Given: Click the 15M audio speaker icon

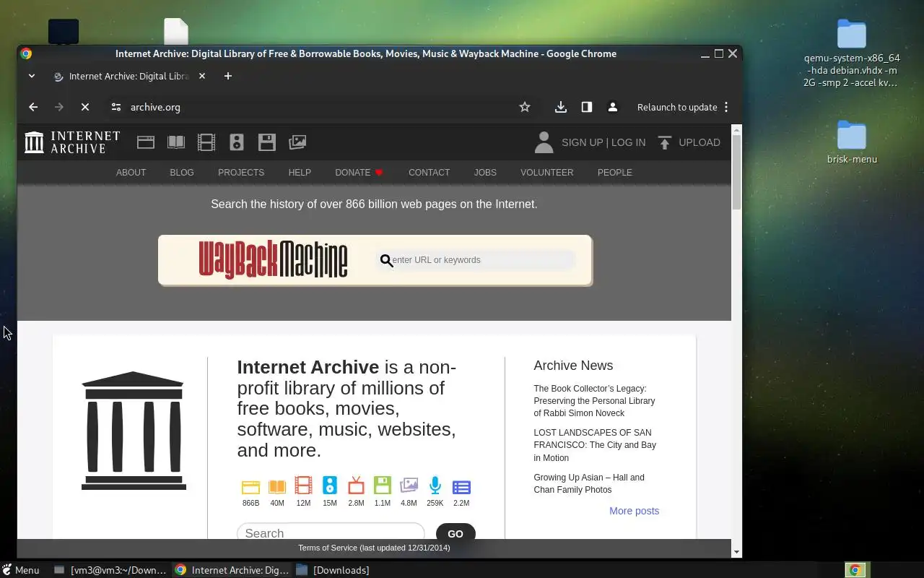Looking at the screenshot, I should tap(330, 485).
